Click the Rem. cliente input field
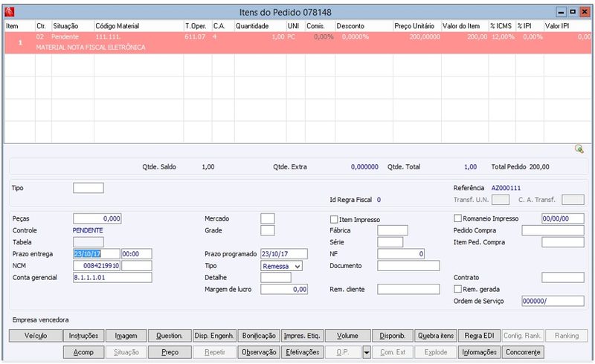The image size is (595, 364). point(408,289)
